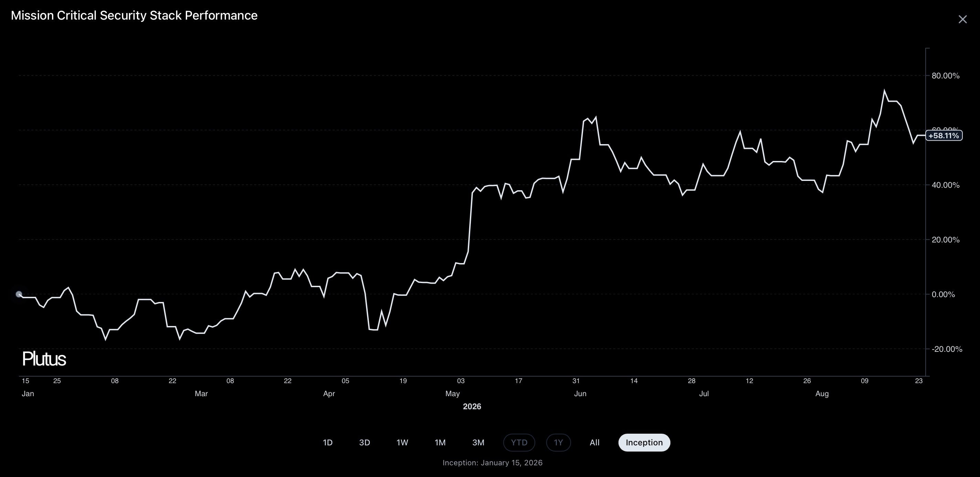980x477 pixels.
Task: Click the 03 date tick label
Action: click(x=461, y=381)
